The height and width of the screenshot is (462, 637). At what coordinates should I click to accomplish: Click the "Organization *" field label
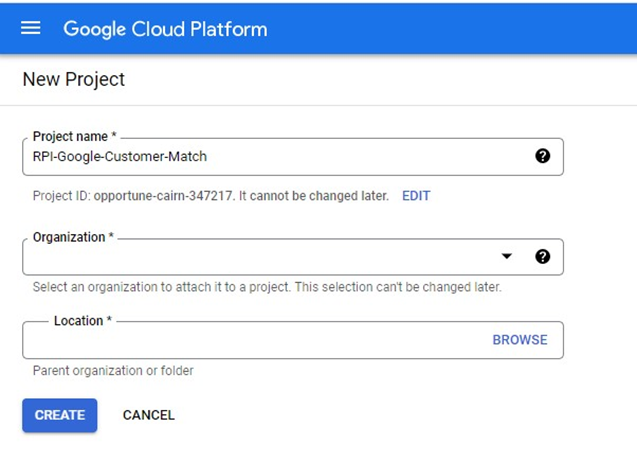point(73,238)
